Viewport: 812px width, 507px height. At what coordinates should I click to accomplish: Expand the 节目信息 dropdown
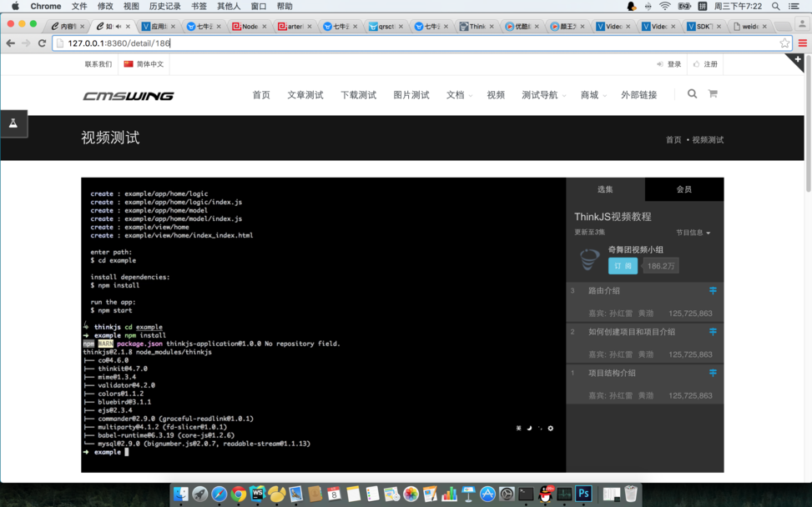[x=693, y=233]
